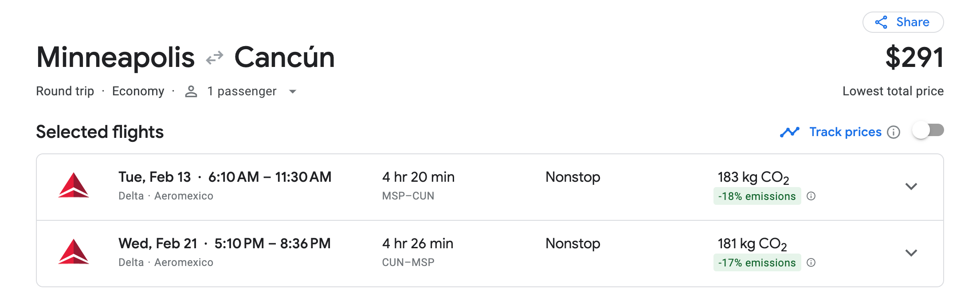Image resolution: width=980 pixels, height=305 pixels.
Task: Click the Track prices info icon
Action: pyautogui.click(x=894, y=132)
